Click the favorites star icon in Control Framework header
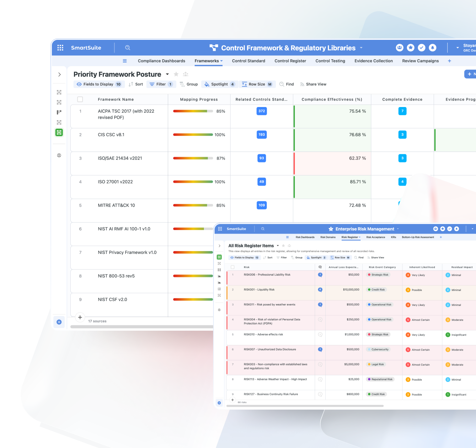Screen dimensions: 476x448 411,48
